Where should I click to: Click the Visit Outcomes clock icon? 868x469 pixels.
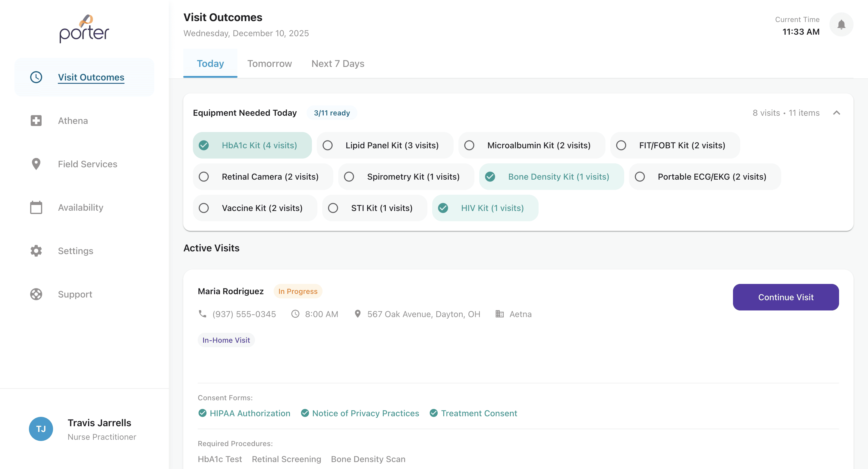pos(36,77)
